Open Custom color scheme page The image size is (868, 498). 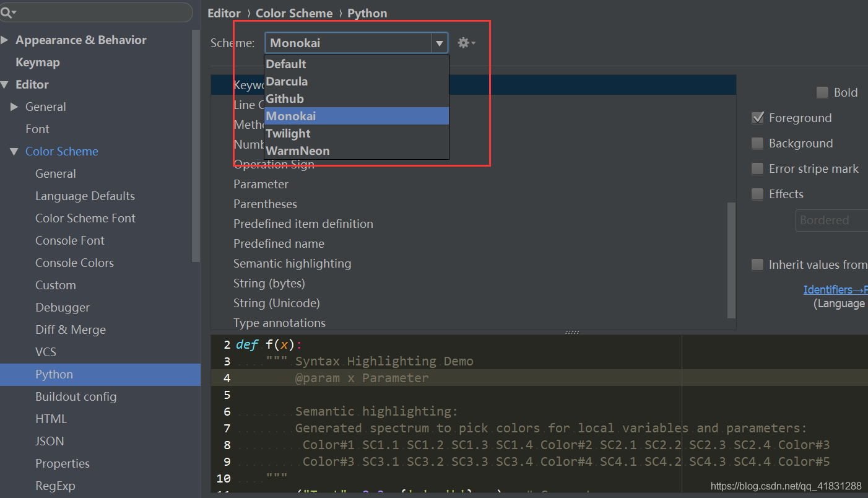tap(56, 285)
